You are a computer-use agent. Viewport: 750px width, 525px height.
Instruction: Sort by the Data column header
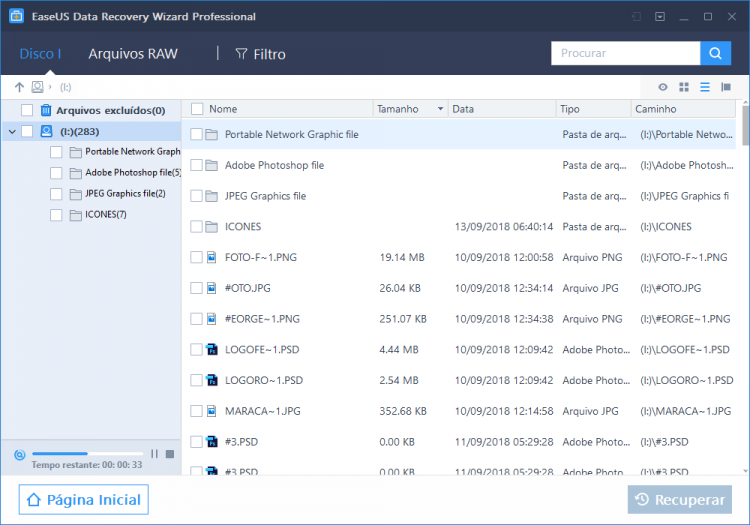pos(502,109)
